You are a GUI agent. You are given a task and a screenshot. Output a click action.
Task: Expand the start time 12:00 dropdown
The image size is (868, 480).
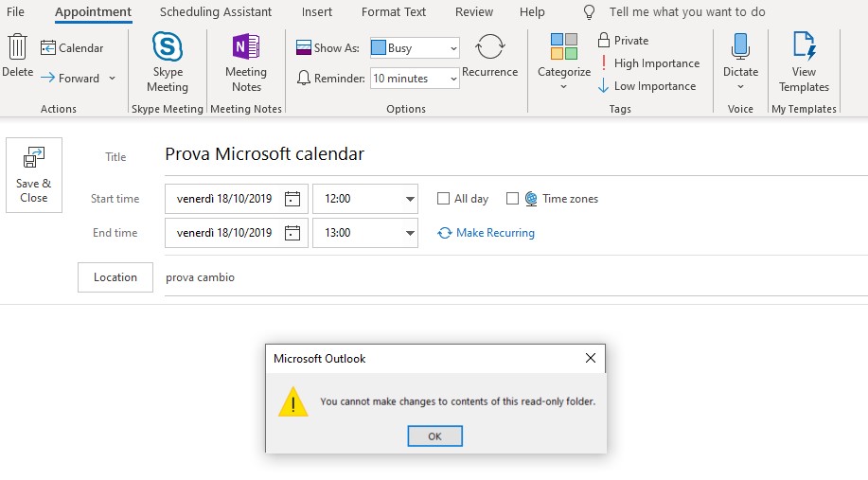(x=410, y=200)
